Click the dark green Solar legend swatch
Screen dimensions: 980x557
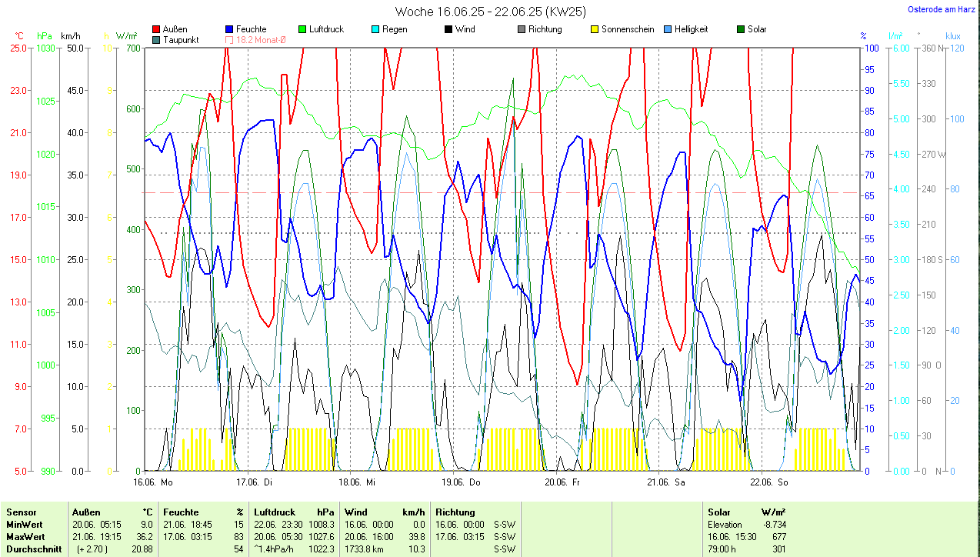pos(741,29)
